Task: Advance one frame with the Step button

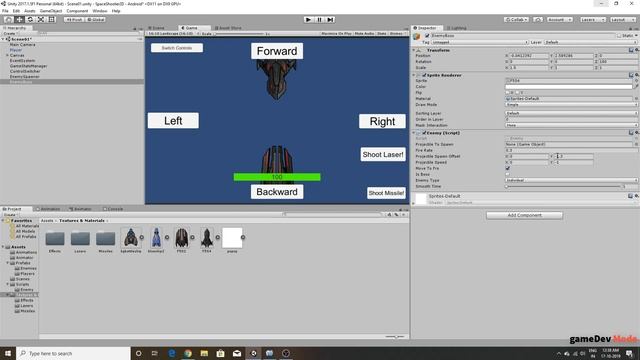Action: point(331,20)
